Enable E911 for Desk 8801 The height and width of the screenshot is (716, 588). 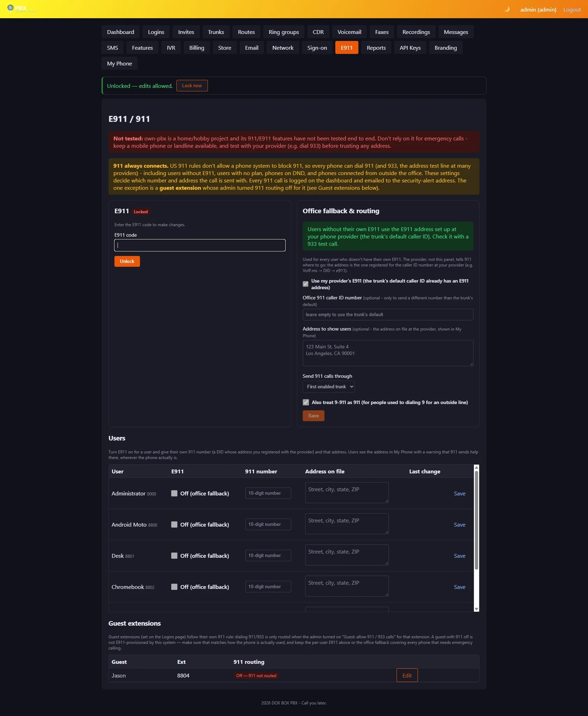pos(174,556)
